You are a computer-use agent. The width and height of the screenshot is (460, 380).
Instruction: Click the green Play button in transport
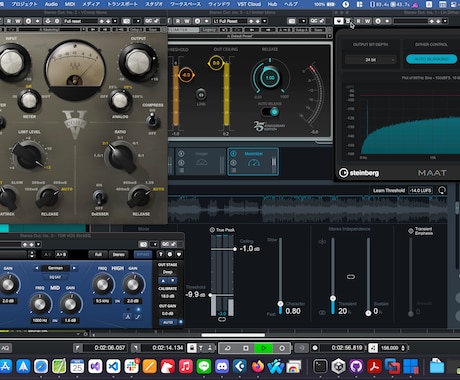[263, 348]
